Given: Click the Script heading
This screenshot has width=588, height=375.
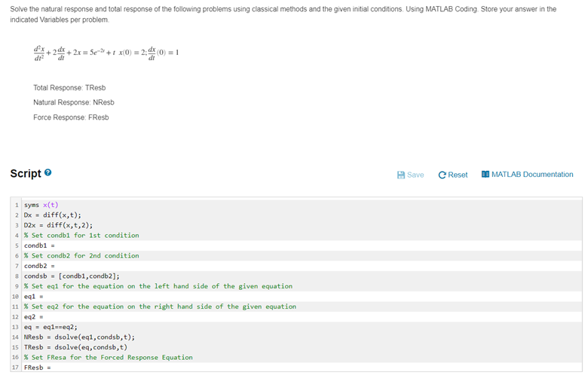Looking at the screenshot, I should coord(26,173).
